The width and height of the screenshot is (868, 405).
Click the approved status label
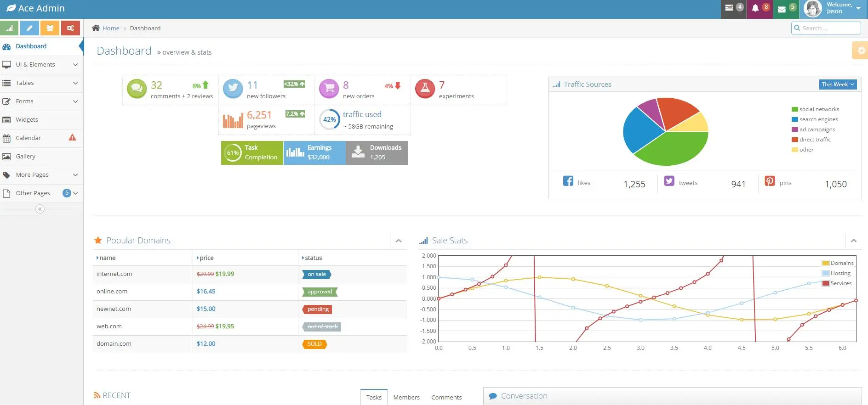320,292
